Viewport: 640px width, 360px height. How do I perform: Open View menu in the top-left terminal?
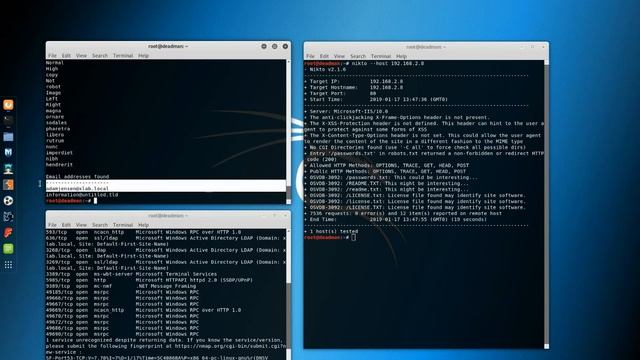click(81, 56)
